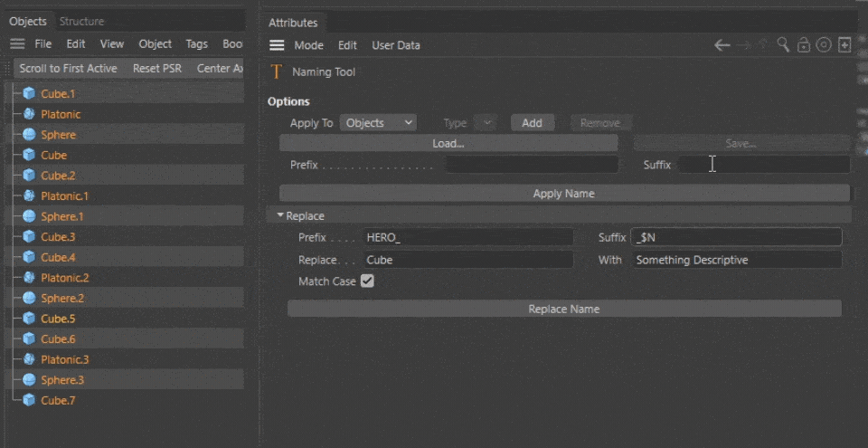868x448 pixels.
Task: Click Scroll to First Active button
Action: click(68, 68)
